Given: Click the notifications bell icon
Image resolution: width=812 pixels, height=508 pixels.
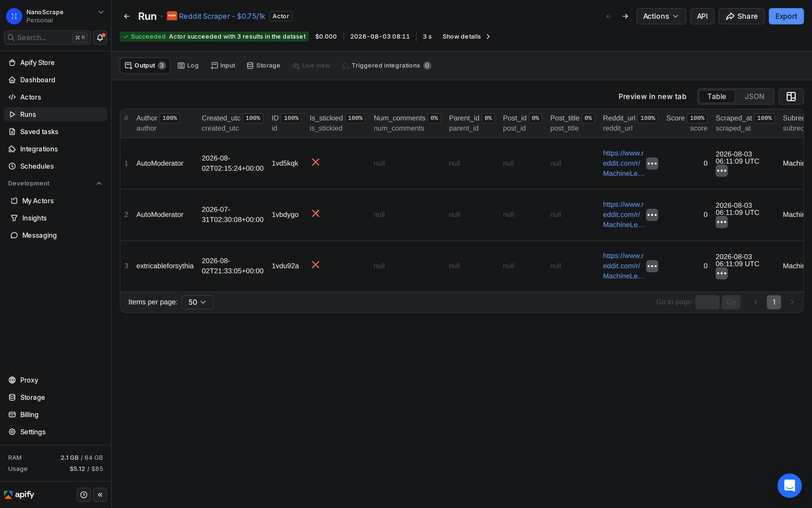Looking at the screenshot, I should pos(100,38).
